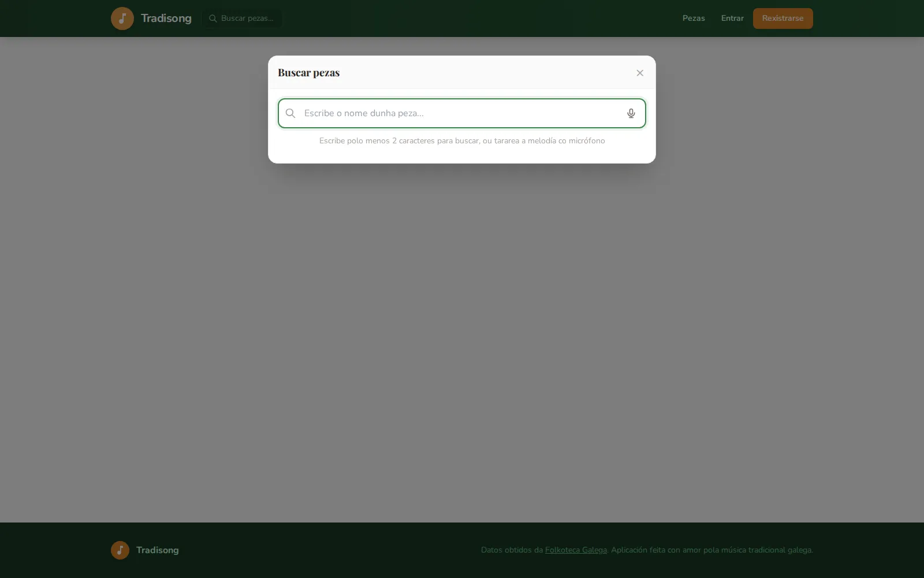The width and height of the screenshot is (924, 578).
Task: Click the 'Buscar pezas' dialog title
Action: coord(308,73)
